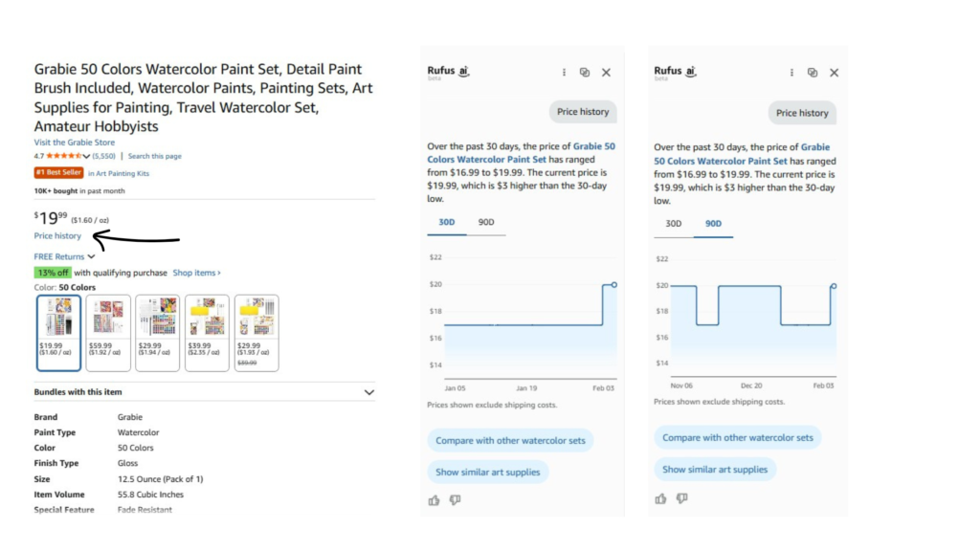This screenshot has width=980, height=551.
Task: Click Compare with other watercolor sets in left panel
Action: (x=510, y=441)
